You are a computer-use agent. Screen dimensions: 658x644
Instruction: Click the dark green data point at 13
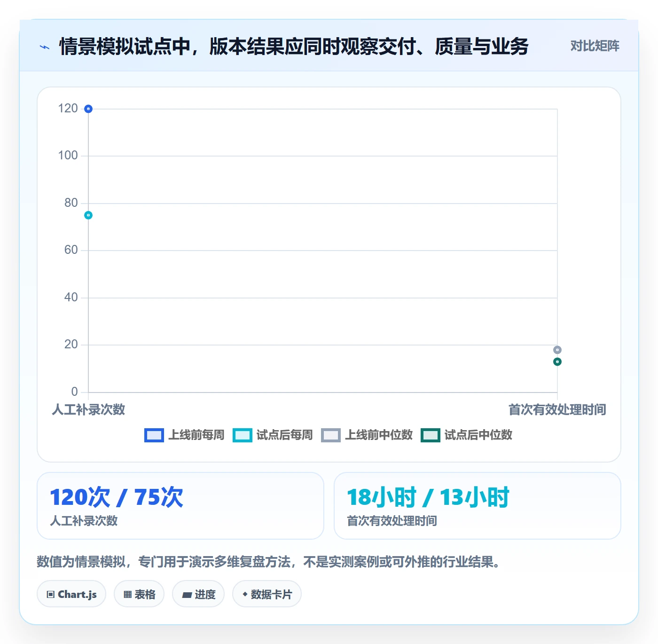(557, 361)
